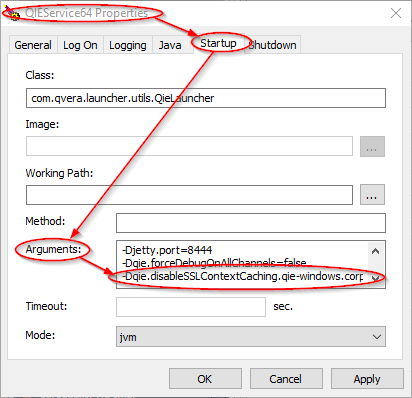The width and height of the screenshot is (412, 398).
Task: Click the disableSSLContextCaching argument line
Action: point(243,276)
